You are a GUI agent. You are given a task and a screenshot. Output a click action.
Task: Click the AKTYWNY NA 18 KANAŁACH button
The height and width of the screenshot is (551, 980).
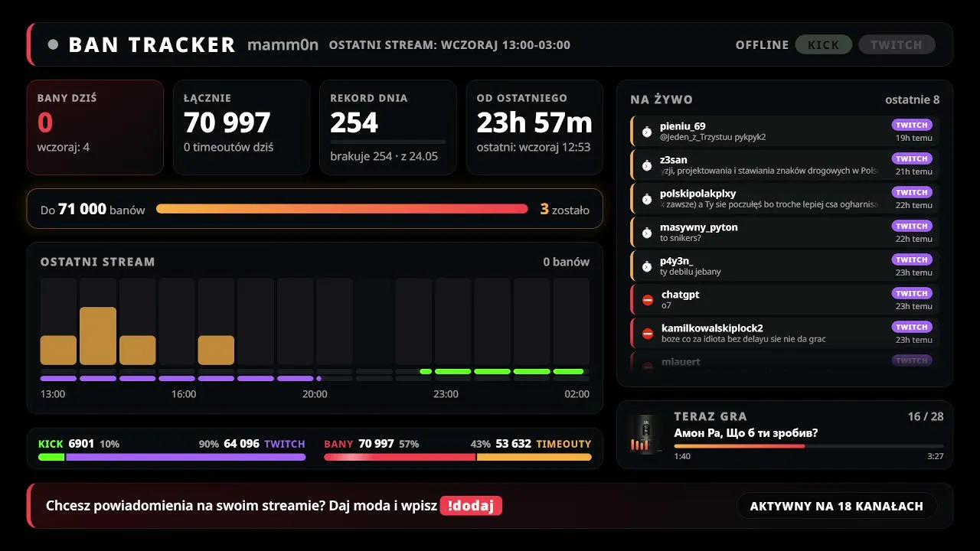point(837,506)
